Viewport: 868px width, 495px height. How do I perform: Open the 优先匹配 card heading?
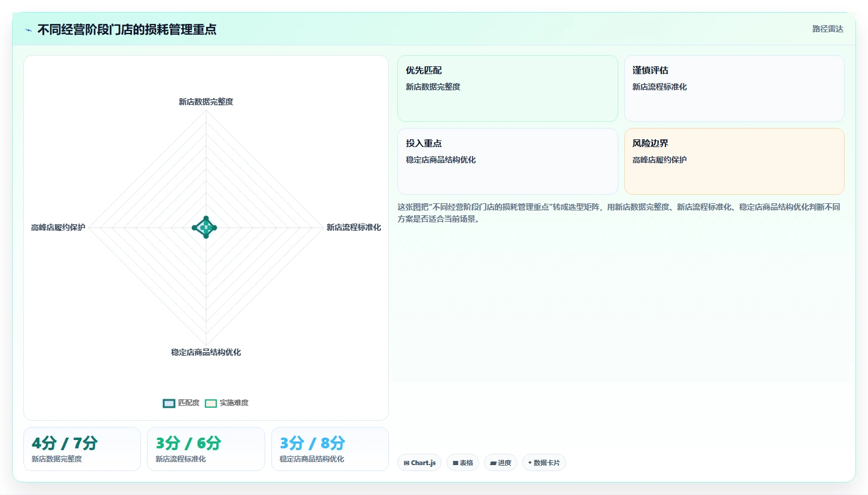click(424, 71)
